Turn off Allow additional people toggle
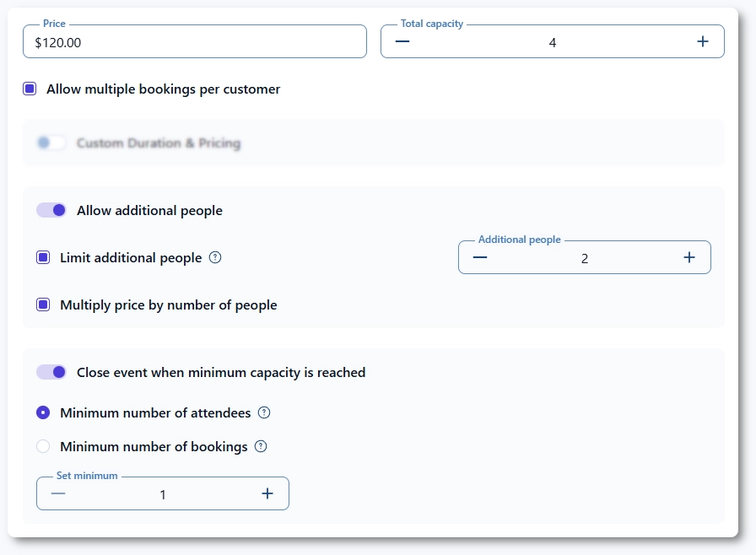The image size is (756, 555). pyautogui.click(x=51, y=211)
